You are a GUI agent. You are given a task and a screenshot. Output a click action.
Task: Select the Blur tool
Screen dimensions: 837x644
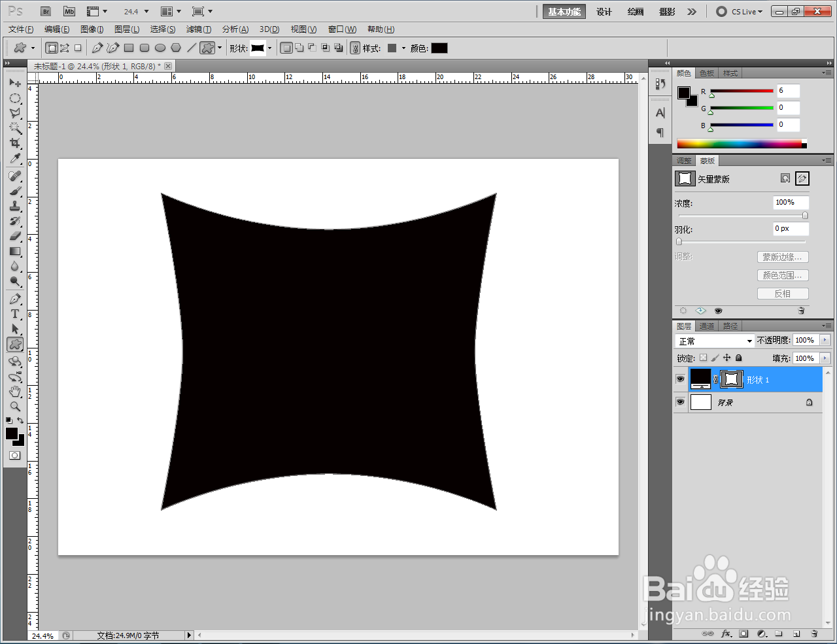click(x=15, y=266)
